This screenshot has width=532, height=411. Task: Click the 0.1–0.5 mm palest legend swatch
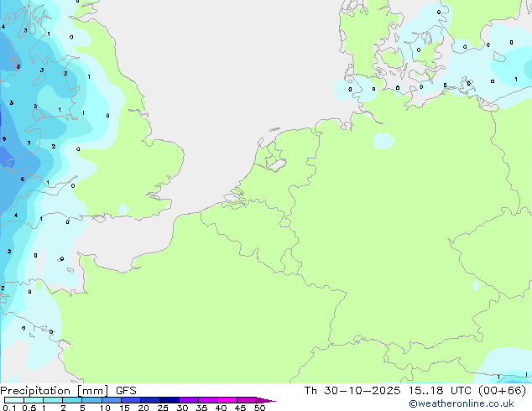point(14,400)
